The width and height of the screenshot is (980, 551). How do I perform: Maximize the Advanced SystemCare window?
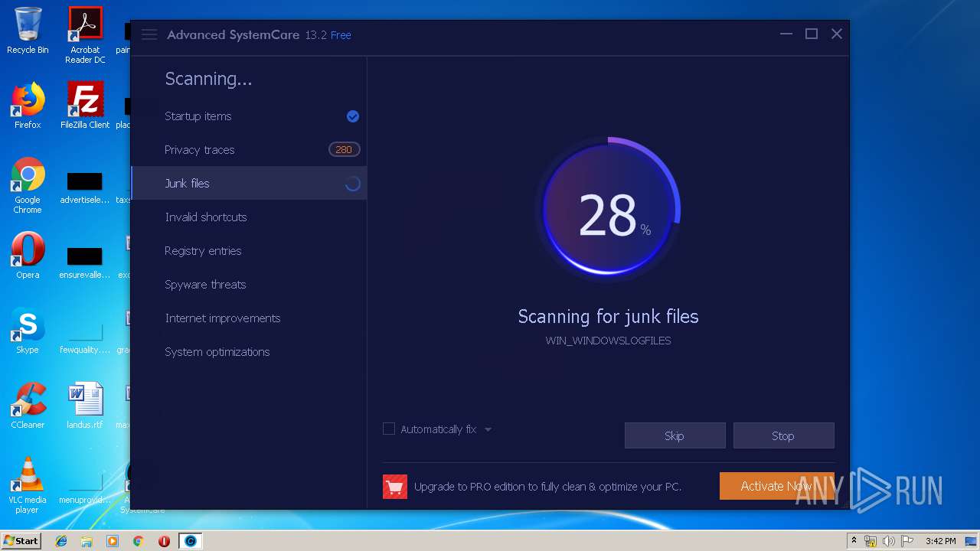click(x=812, y=34)
